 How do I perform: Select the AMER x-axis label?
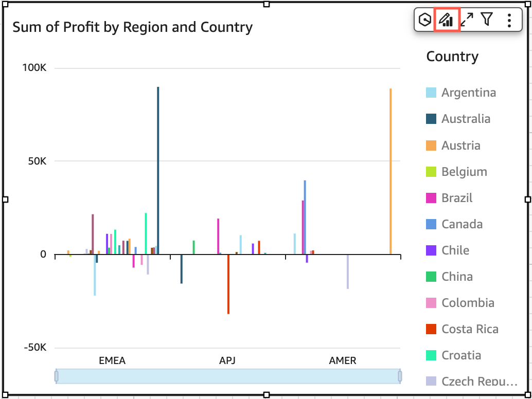click(342, 360)
